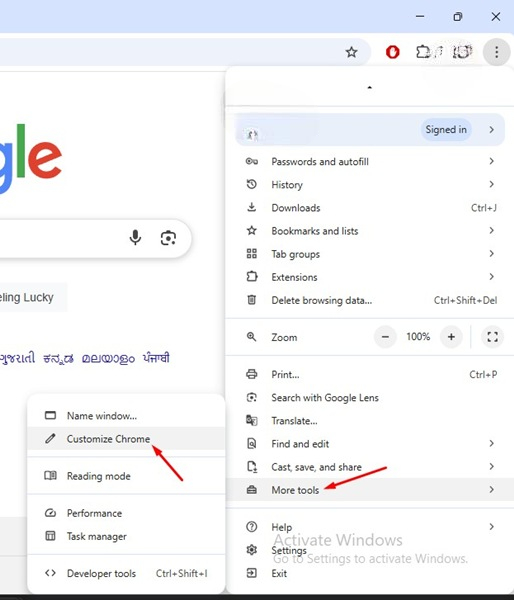This screenshot has width=514, height=600.
Task: Decrease zoom with the minus button
Action: [385, 337]
